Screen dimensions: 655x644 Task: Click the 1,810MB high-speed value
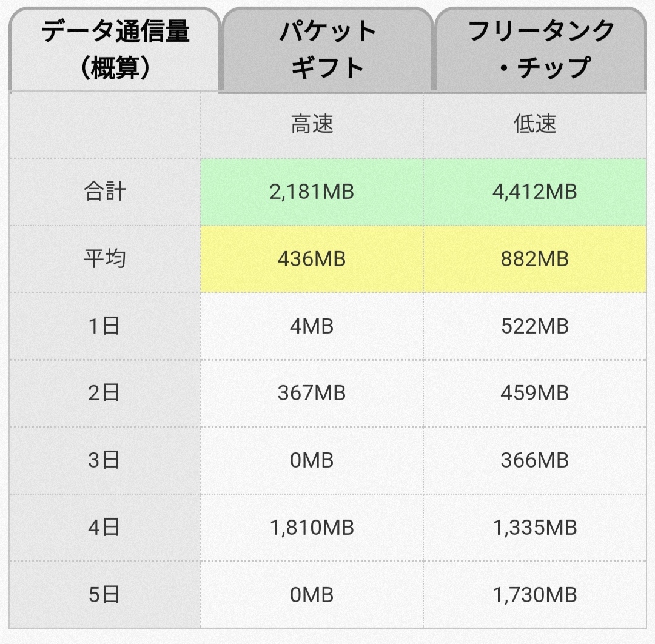[x=312, y=528]
